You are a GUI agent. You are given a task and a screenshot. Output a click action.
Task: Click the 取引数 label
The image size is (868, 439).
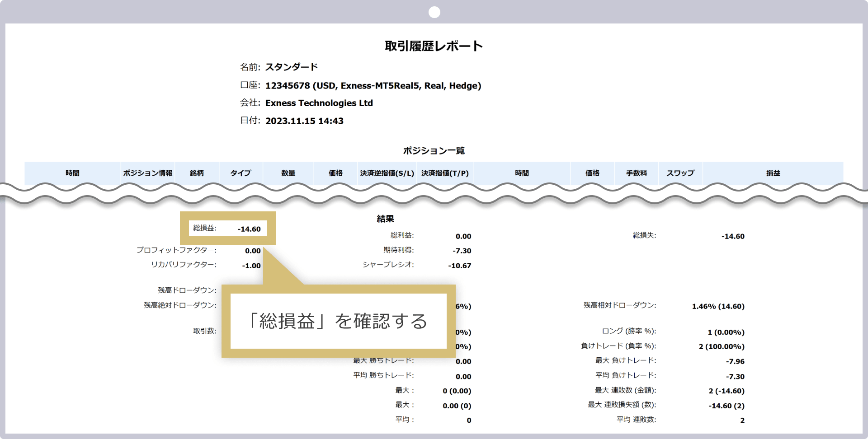click(204, 331)
